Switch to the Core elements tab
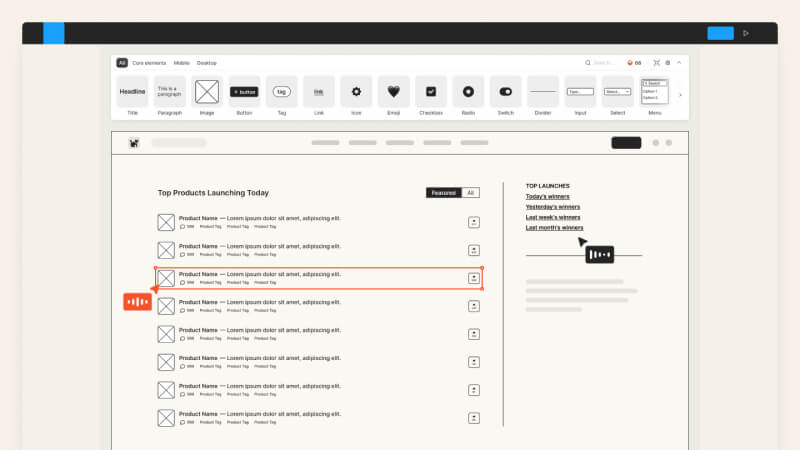Screen dimensions: 800x450 (x=150, y=63)
